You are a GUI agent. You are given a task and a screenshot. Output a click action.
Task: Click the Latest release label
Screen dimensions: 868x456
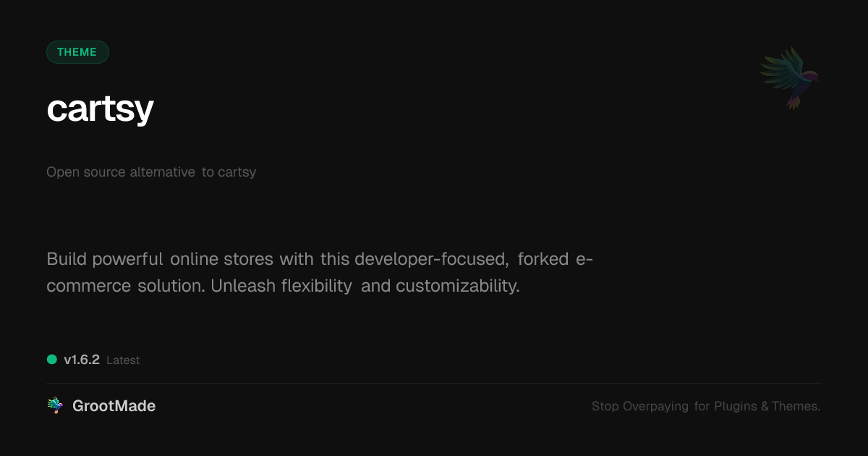point(123,360)
